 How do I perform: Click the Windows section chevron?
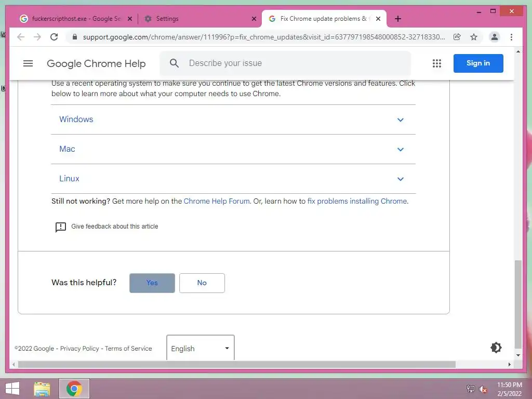click(401, 120)
